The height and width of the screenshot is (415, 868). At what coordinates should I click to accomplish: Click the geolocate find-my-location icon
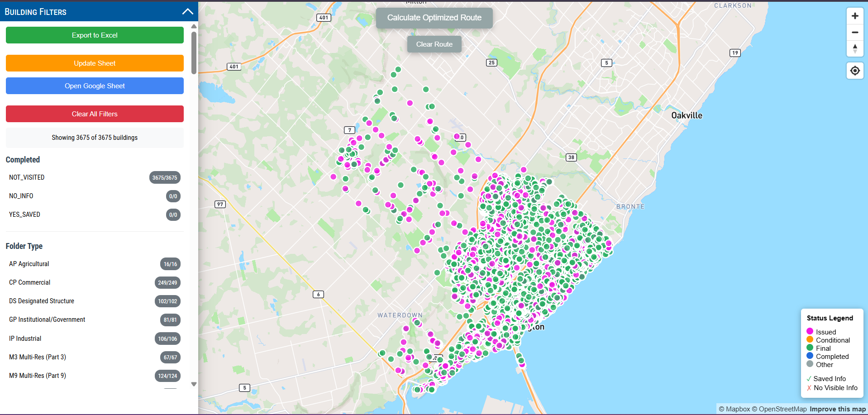[x=854, y=71]
